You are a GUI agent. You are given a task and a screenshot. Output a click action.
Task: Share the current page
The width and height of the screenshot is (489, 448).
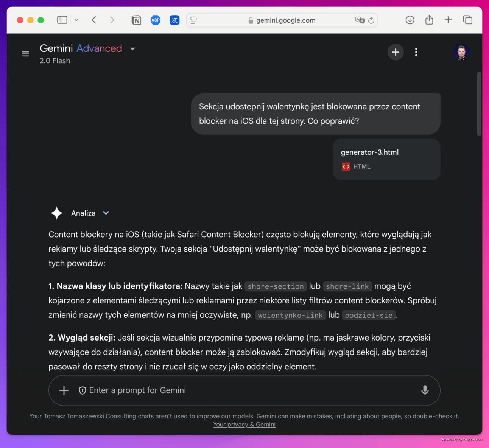coord(429,20)
